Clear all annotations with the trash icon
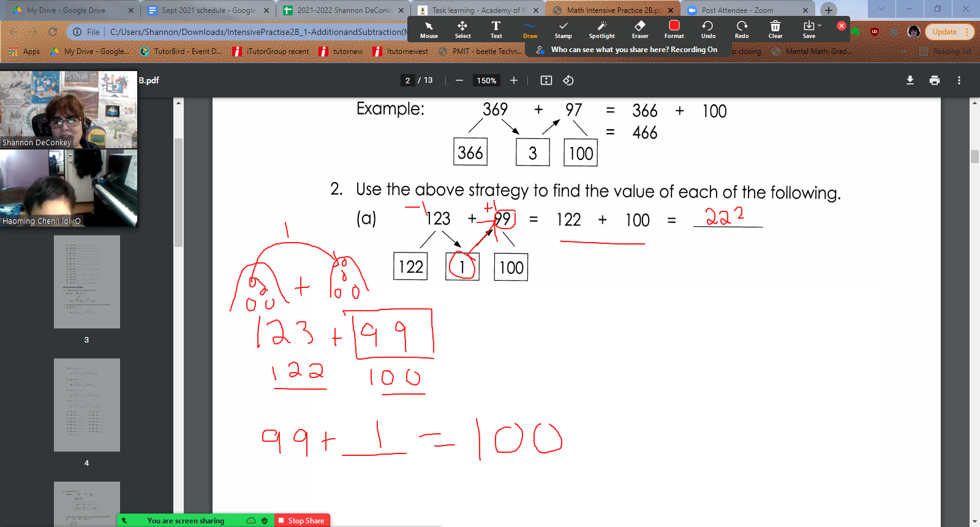 coord(775,29)
